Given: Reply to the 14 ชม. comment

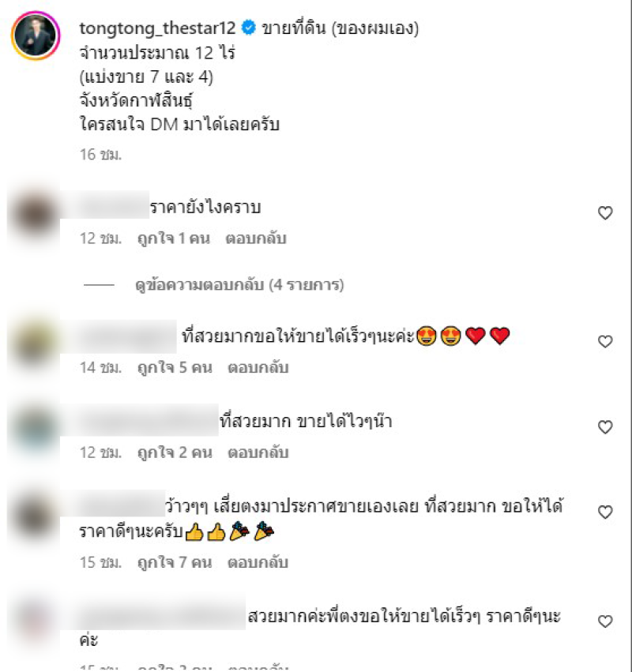Looking at the screenshot, I should [258, 368].
